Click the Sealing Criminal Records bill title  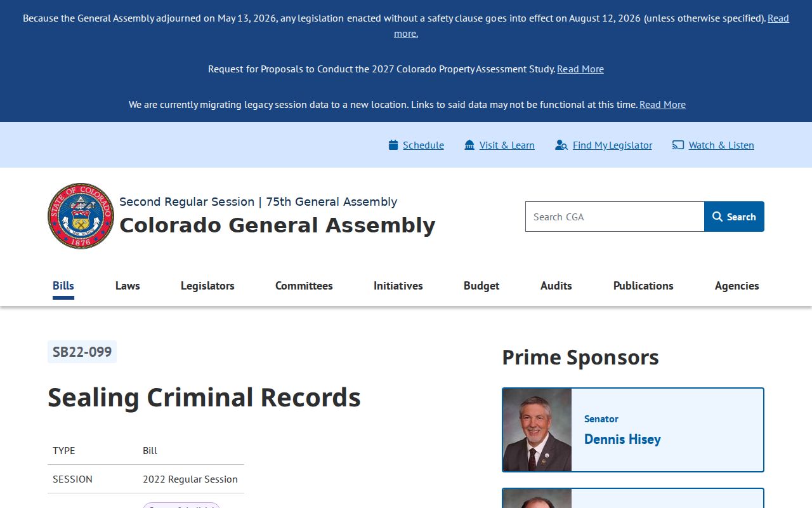click(x=204, y=398)
